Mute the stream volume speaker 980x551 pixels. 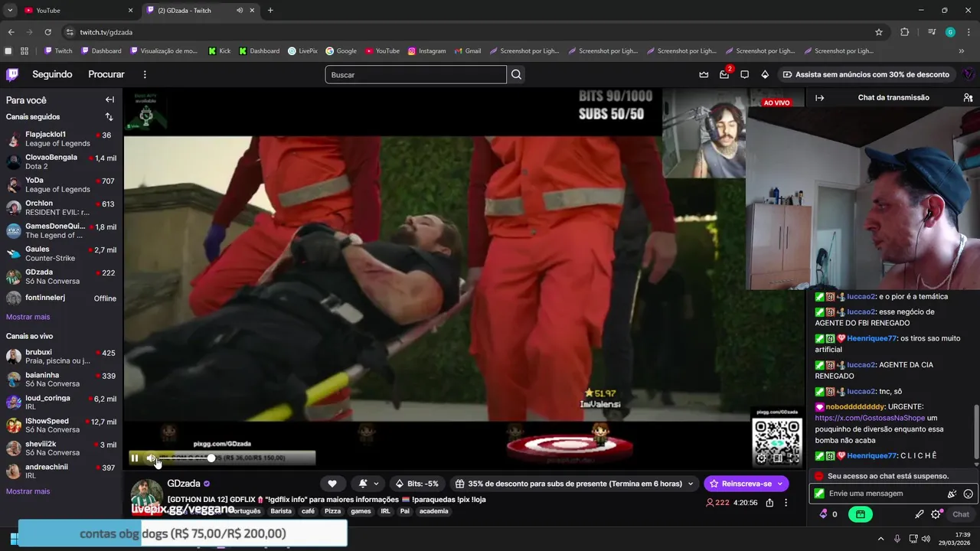(152, 458)
